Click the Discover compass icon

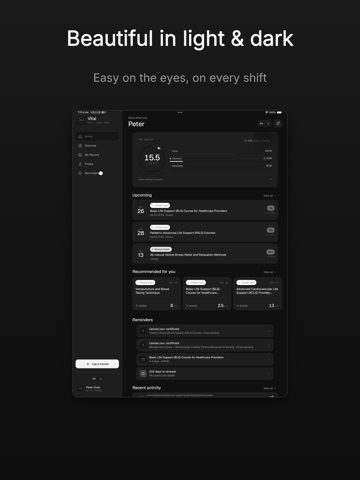coord(80,146)
